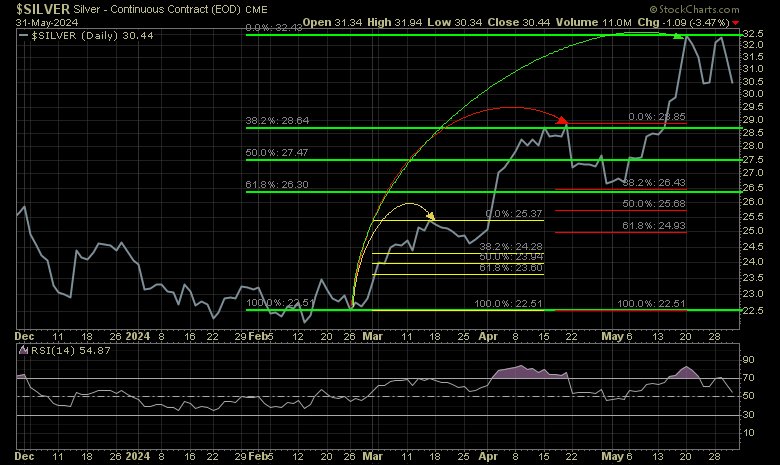This screenshot has width=780, height=465.
Task: Click the yellow 0.0%: 25.37 Fibonacci label
Action: pos(513,214)
